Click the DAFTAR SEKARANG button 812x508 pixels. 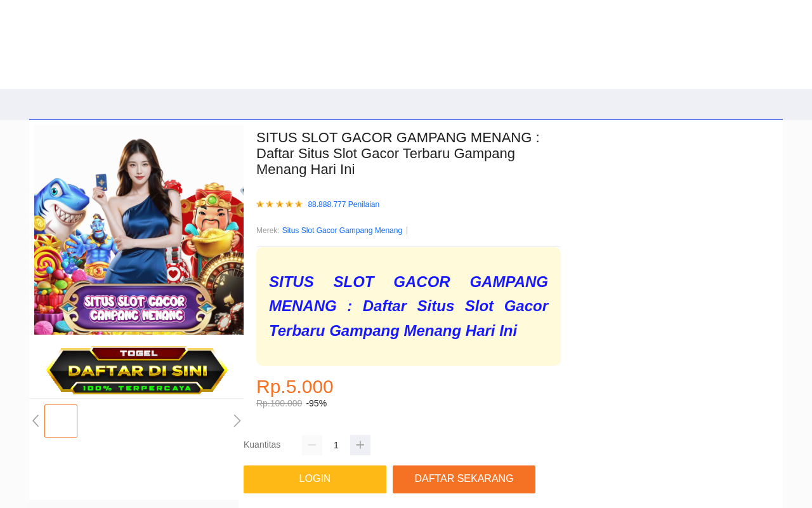(464, 479)
